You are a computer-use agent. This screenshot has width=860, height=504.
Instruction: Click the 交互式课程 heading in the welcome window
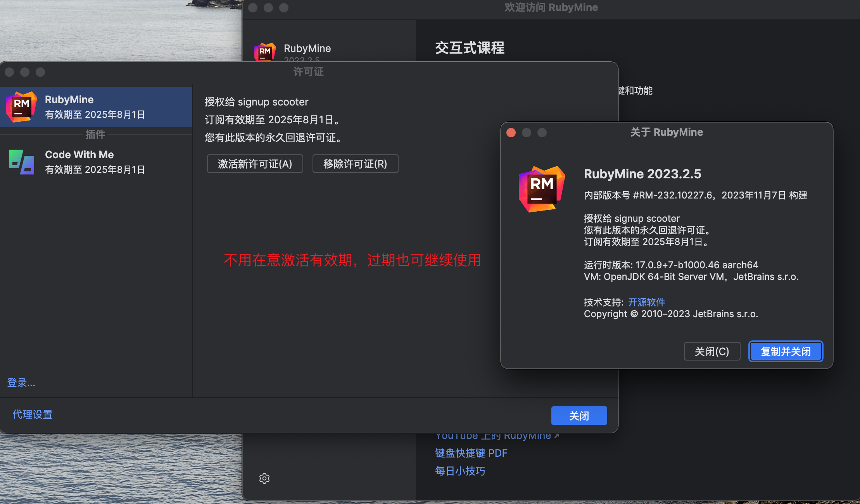click(x=470, y=48)
